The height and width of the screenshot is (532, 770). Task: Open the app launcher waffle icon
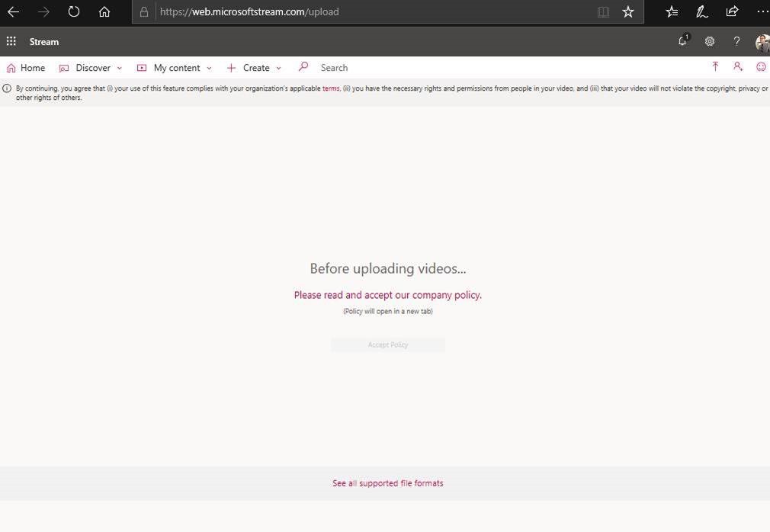coord(11,42)
